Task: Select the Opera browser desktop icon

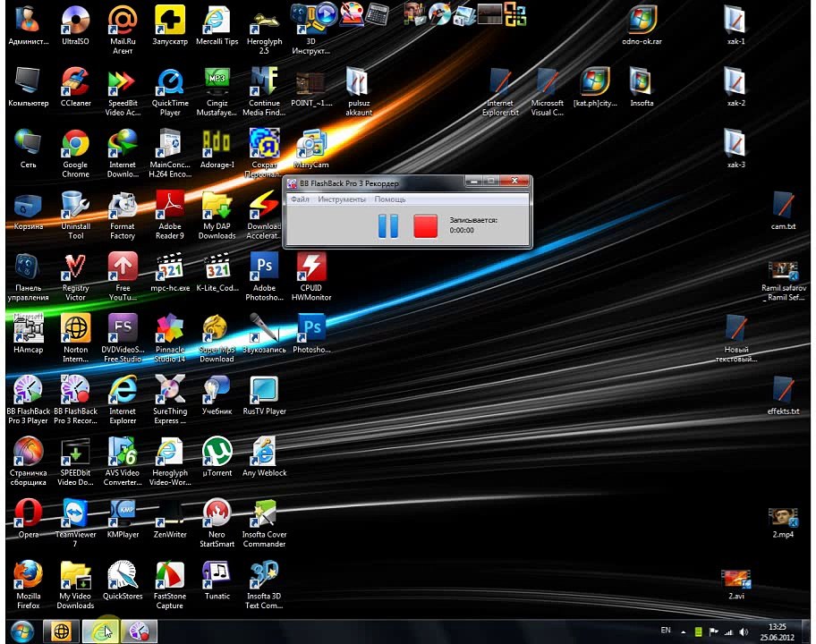Action: click(28, 519)
